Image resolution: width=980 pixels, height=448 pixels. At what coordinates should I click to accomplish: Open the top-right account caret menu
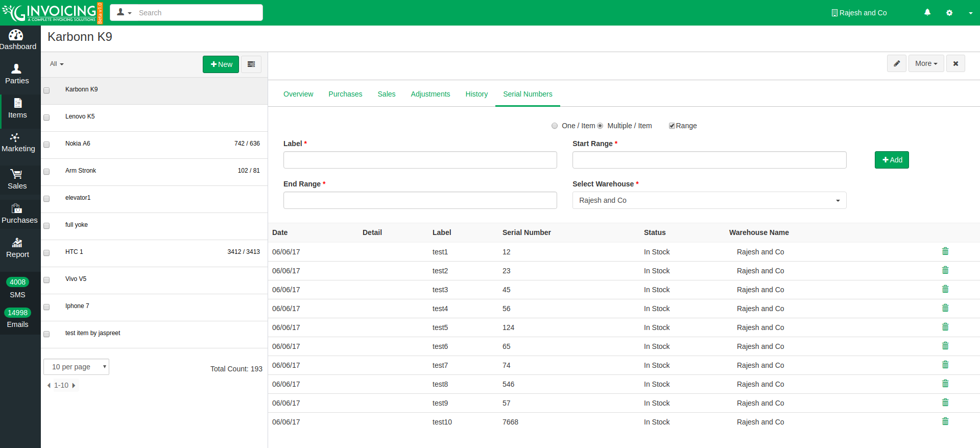971,13
